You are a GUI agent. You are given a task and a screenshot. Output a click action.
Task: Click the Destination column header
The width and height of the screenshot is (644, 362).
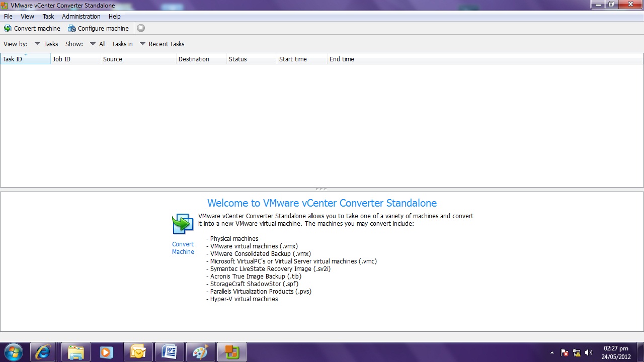pos(201,59)
